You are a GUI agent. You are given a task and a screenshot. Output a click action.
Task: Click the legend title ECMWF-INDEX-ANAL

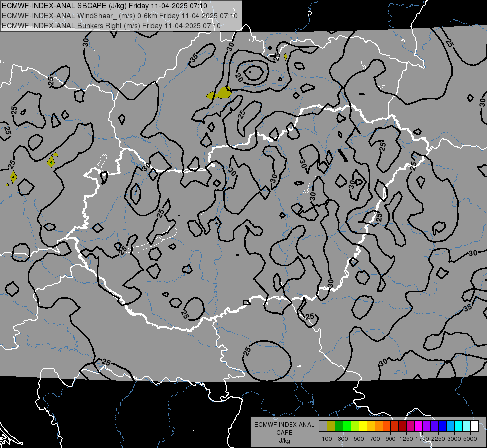284,425
